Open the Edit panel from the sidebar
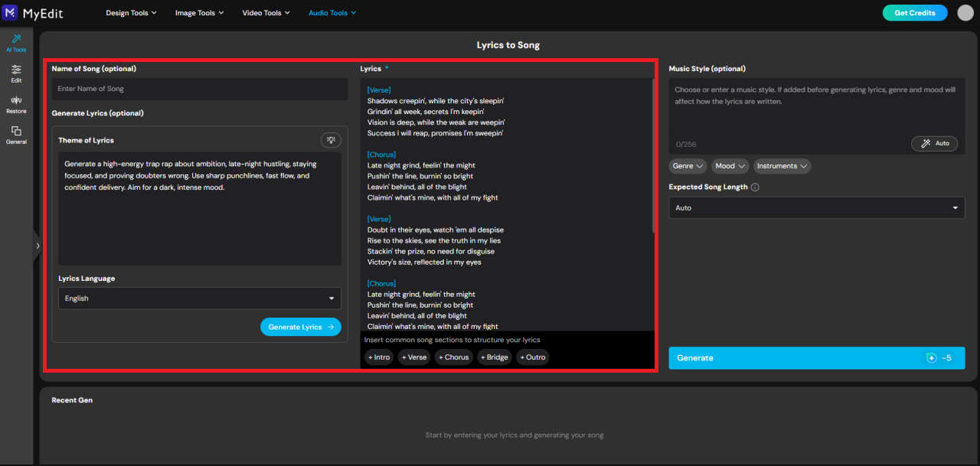The width and height of the screenshot is (980, 466). pos(15,73)
